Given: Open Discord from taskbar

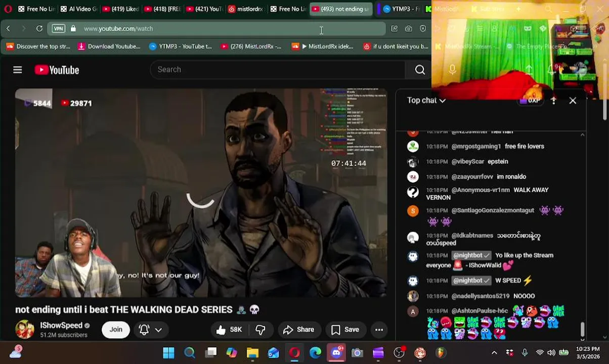Looking at the screenshot, I should pos(336,353).
